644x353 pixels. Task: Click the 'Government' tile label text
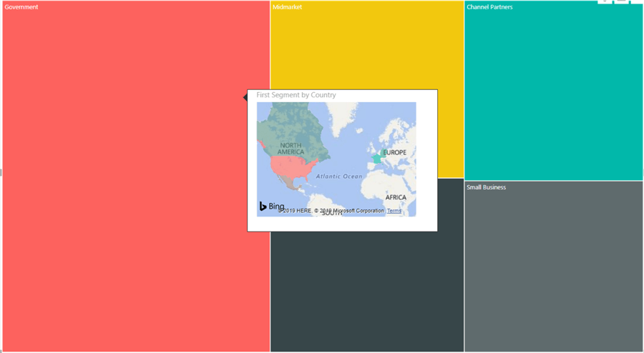pos(21,7)
